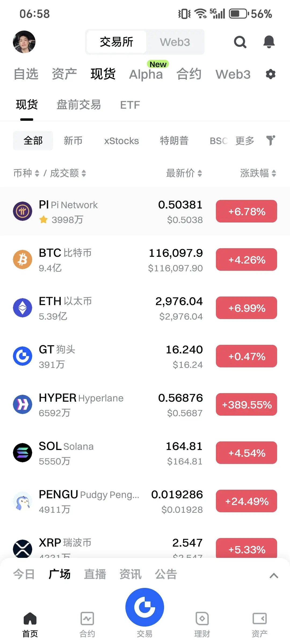
Task: Sort by 最新价 latest price
Action: click(x=184, y=173)
